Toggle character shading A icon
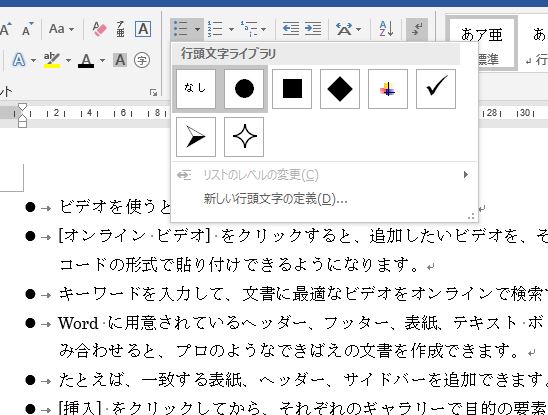 (120, 60)
